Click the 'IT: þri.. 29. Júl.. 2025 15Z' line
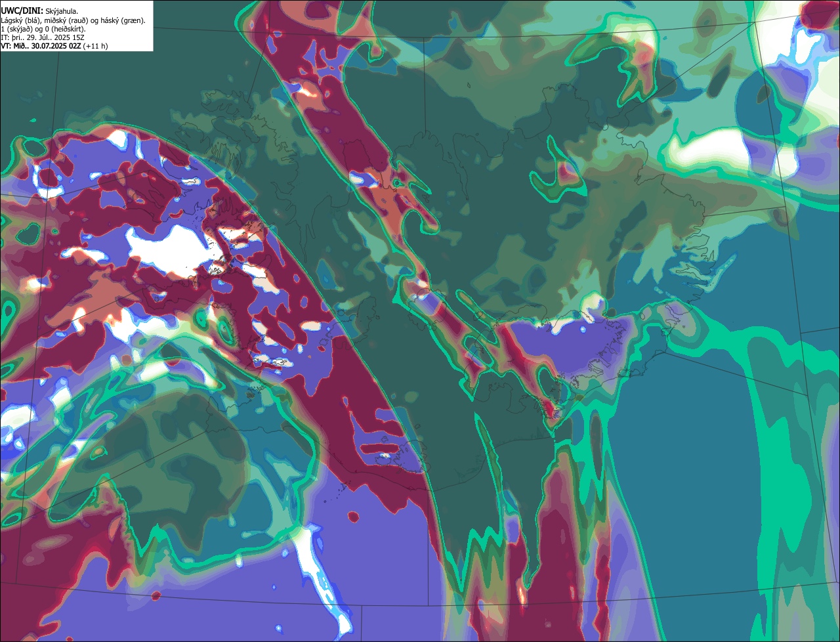 pos(42,38)
